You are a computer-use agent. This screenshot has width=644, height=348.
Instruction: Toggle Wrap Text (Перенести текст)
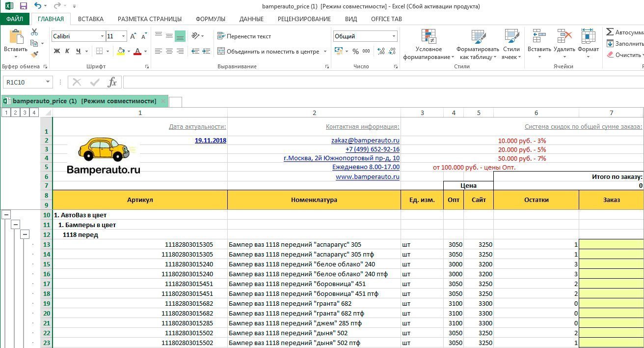click(x=244, y=36)
